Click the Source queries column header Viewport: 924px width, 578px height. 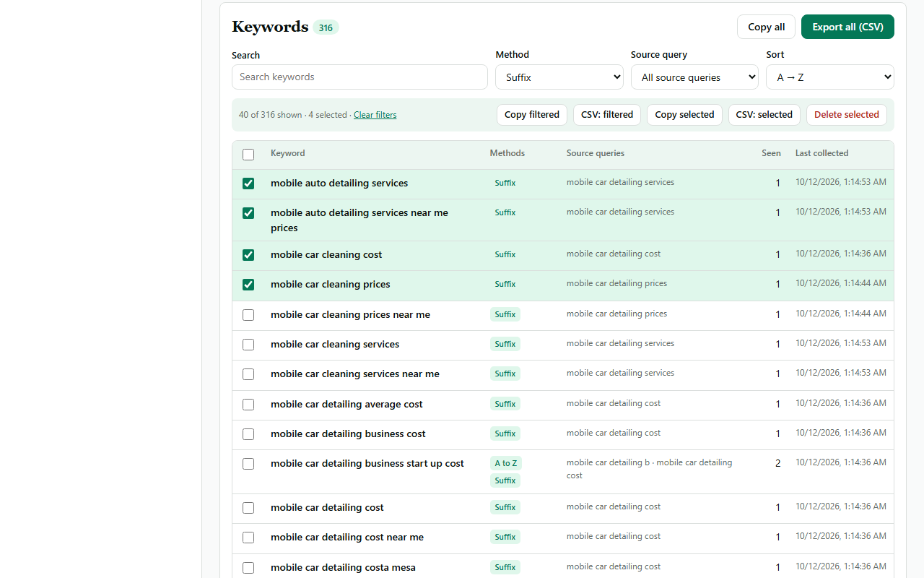tap(596, 153)
